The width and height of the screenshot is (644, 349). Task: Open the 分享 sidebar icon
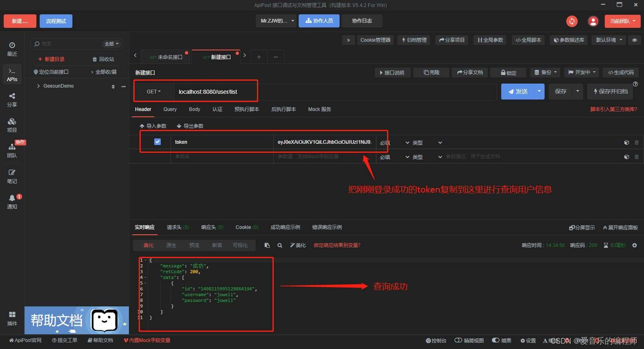[x=12, y=100]
